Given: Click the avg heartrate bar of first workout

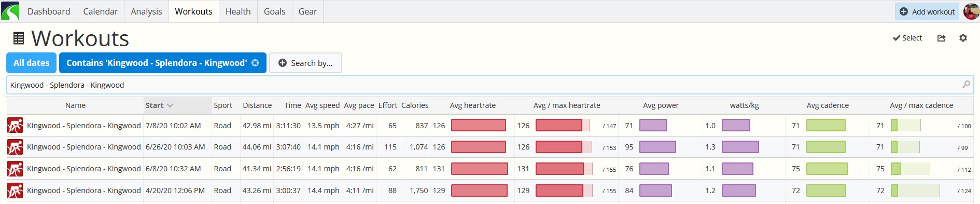Looking at the screenshot, I should pos(479,126).
